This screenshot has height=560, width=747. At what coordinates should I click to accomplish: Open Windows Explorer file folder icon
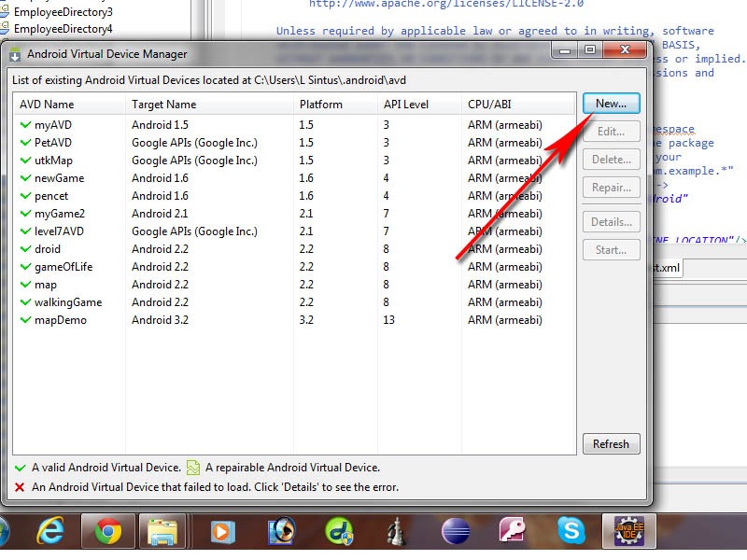click(162, 530)
